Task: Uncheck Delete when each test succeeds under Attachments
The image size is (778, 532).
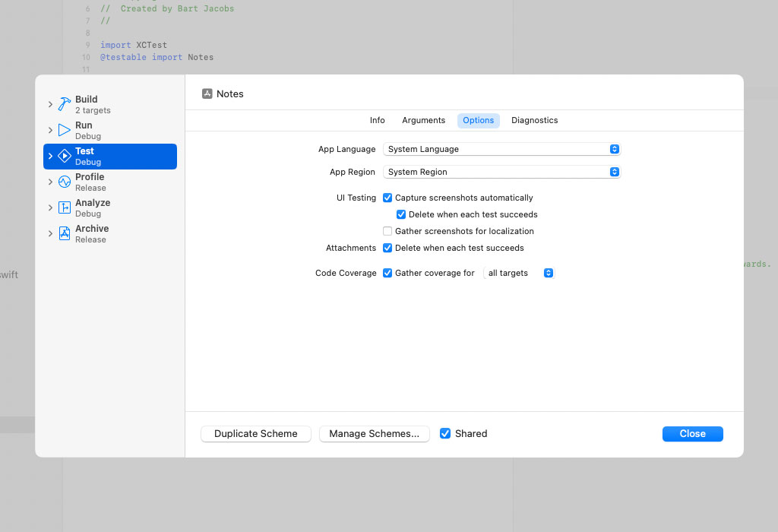Action: [387, 248]
